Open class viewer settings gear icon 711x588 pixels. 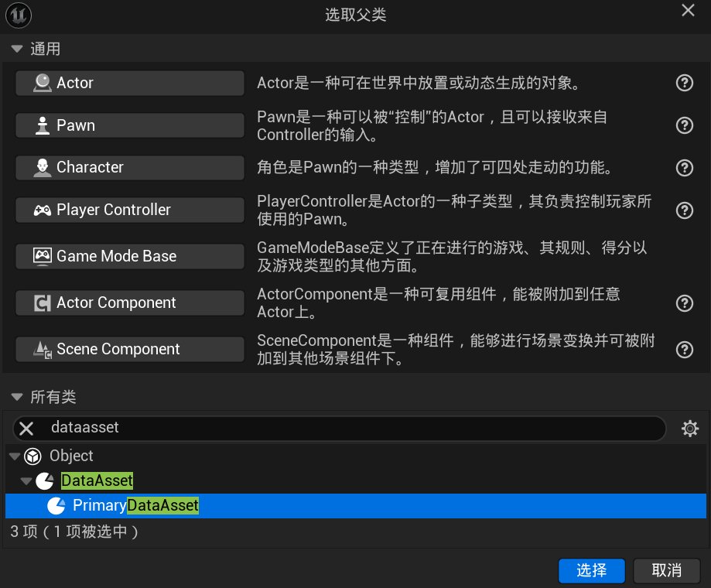(x=689, y=429)
